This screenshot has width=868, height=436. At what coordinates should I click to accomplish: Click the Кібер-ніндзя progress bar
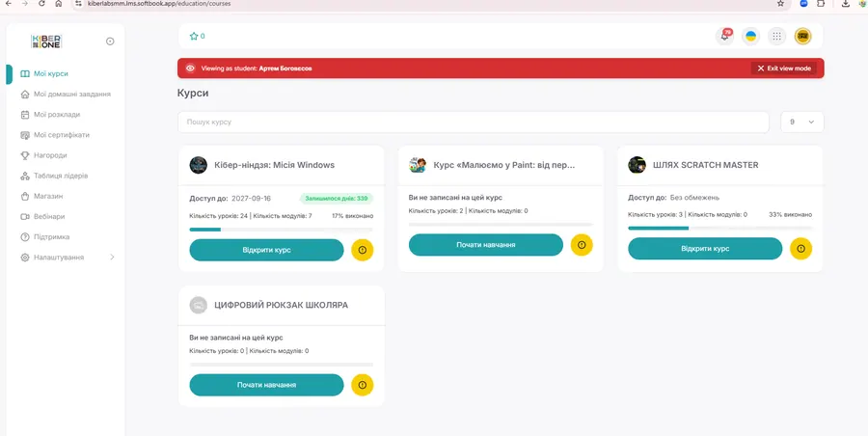[x=282, y=230]
